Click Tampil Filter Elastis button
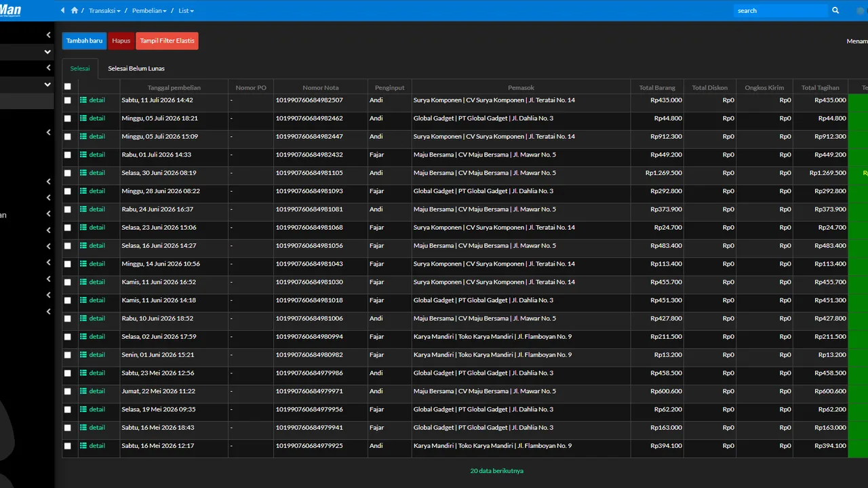Screen dimensions: 868x488 tap(167, 41)
